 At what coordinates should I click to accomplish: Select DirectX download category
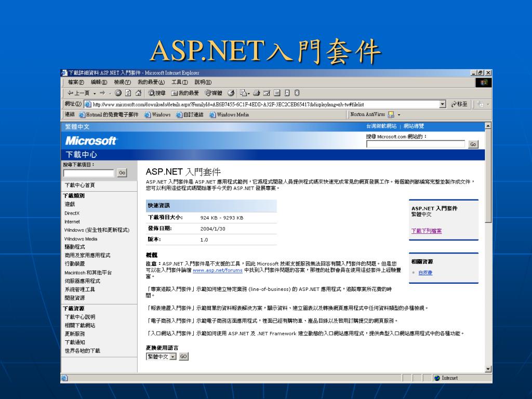coord(72,213)
